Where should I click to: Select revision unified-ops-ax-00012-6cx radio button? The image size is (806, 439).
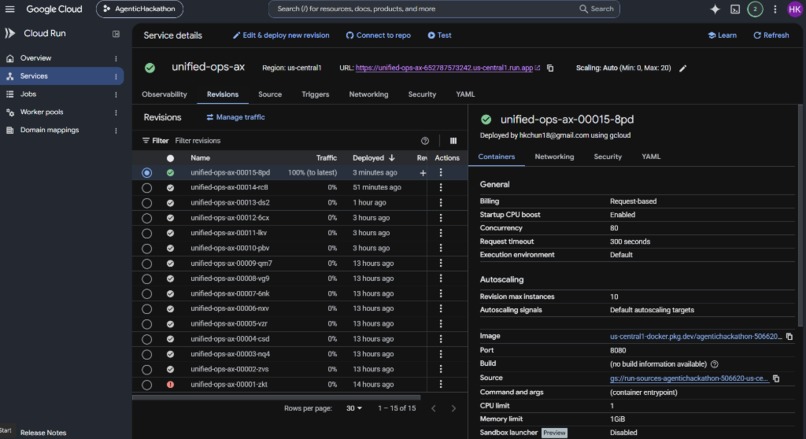[146, 218]
